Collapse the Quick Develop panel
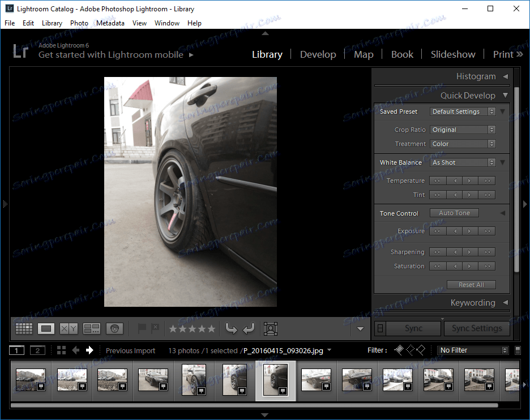 pyautogui.click(x=505, y=95)
